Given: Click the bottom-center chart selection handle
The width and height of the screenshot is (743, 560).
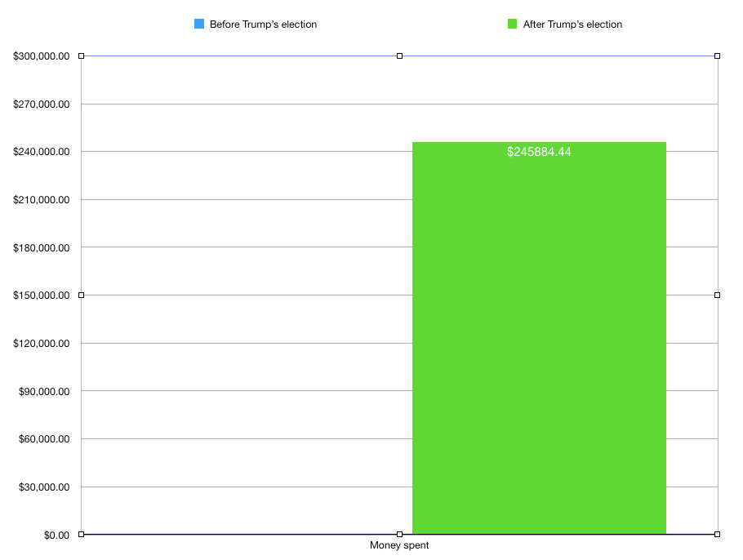Looking at the screenshot, I should (399, 535).
